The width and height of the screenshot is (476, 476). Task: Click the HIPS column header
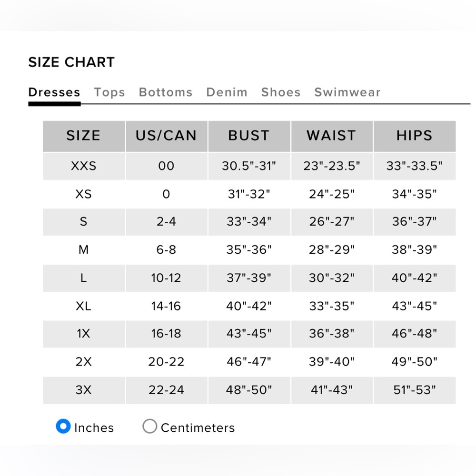point(415,136)
